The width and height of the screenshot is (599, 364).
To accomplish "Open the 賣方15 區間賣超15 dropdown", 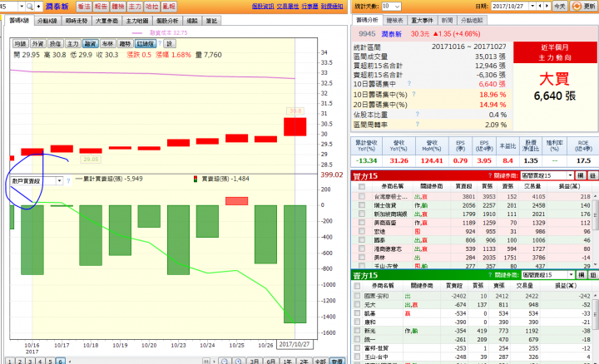I will 548,275.
